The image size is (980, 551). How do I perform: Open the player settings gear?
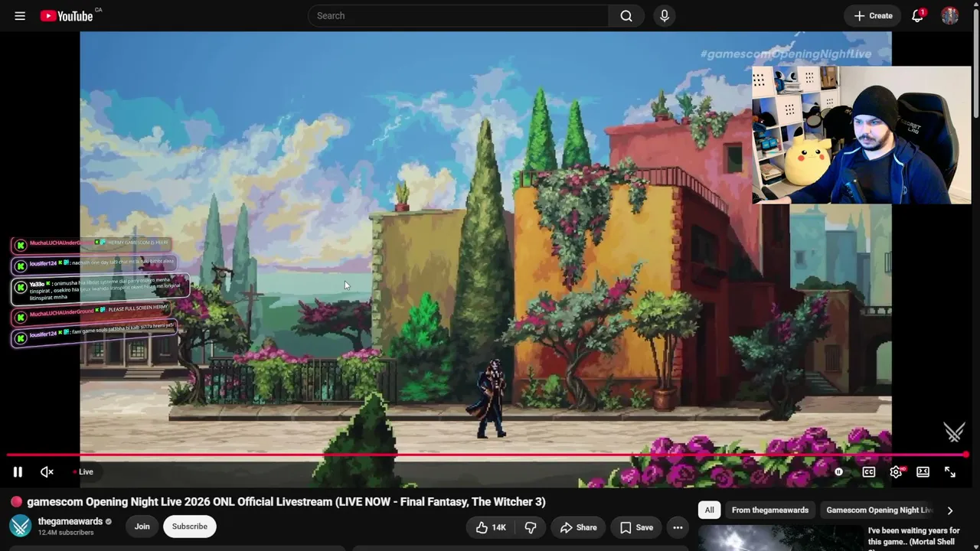(896, 472)
